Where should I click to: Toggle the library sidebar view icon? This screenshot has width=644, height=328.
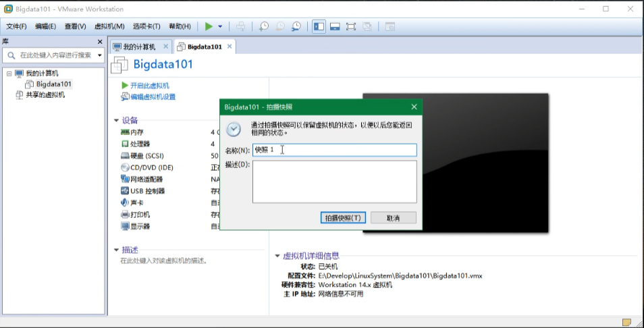pyautogui.click(x=319, y=27)
